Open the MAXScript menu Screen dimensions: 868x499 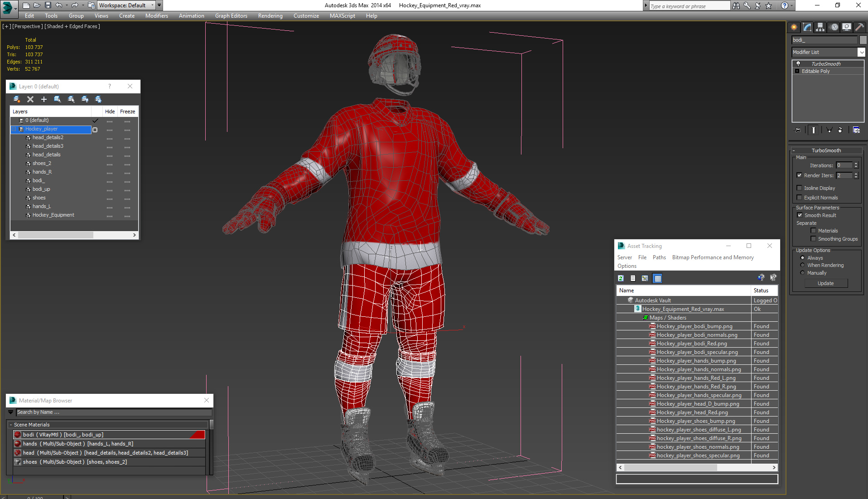342,16
